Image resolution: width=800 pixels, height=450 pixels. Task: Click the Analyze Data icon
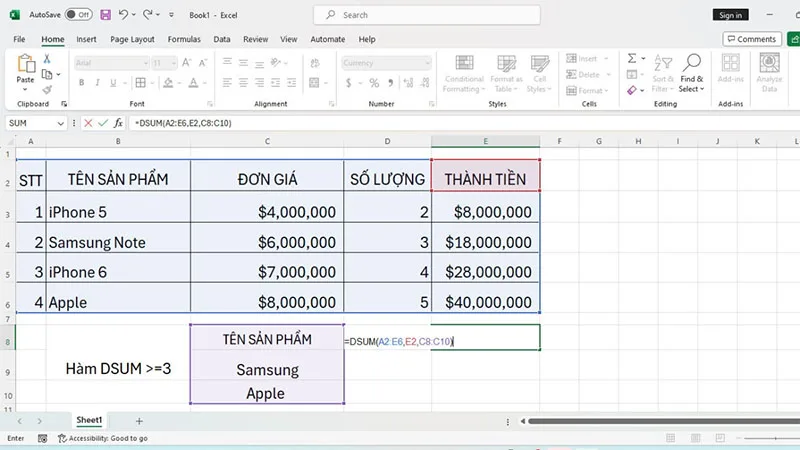[769, 63]
